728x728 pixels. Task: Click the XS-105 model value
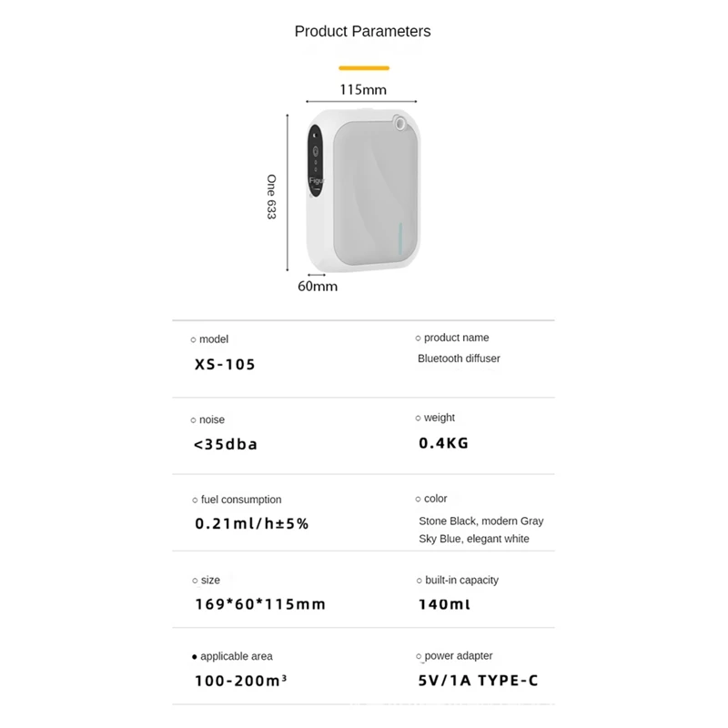pos(225,365)
